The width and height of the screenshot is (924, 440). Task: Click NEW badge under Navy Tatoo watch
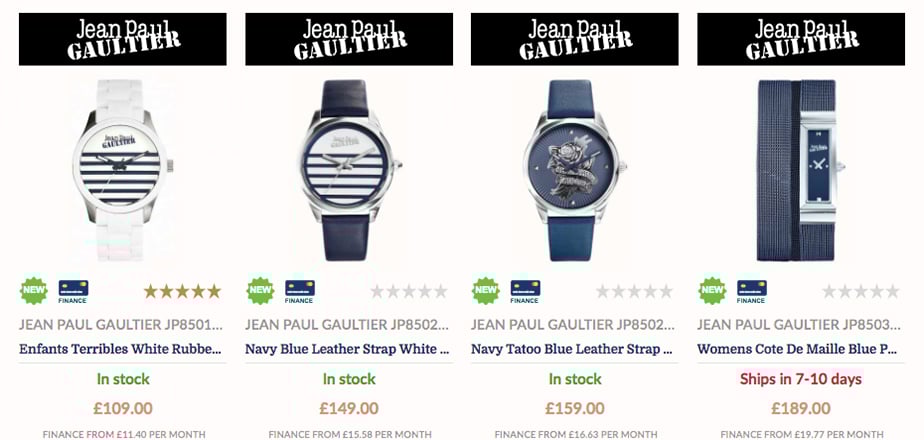click(x=486, y=290)
